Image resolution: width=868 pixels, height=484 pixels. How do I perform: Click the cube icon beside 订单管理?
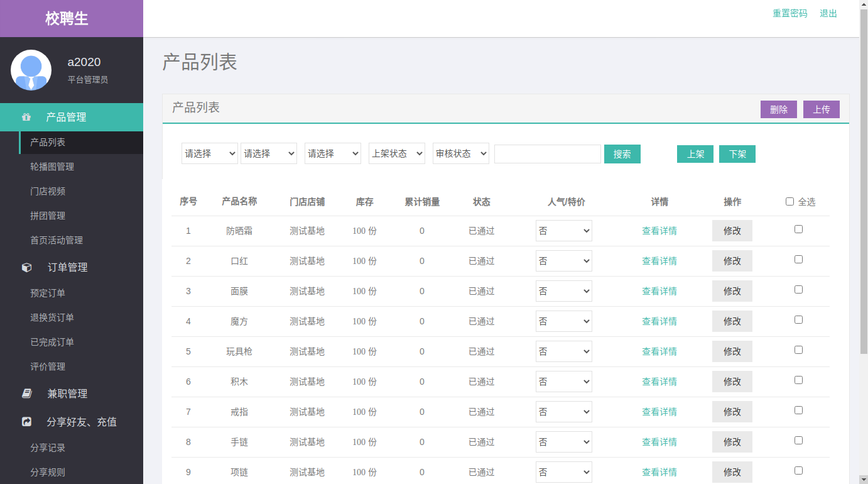(26, 267)
